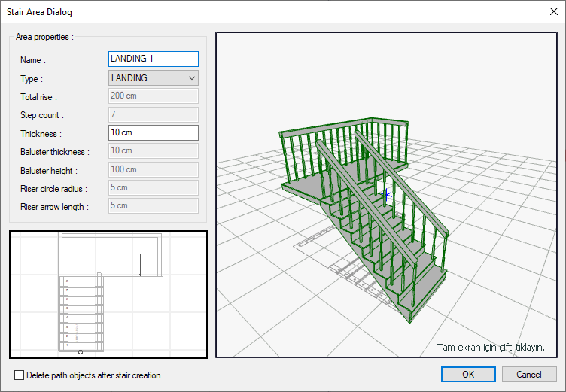This screenshot has width=566, height=392.
Task: Click the Tam ekran hint text
Action: [490, 348]
